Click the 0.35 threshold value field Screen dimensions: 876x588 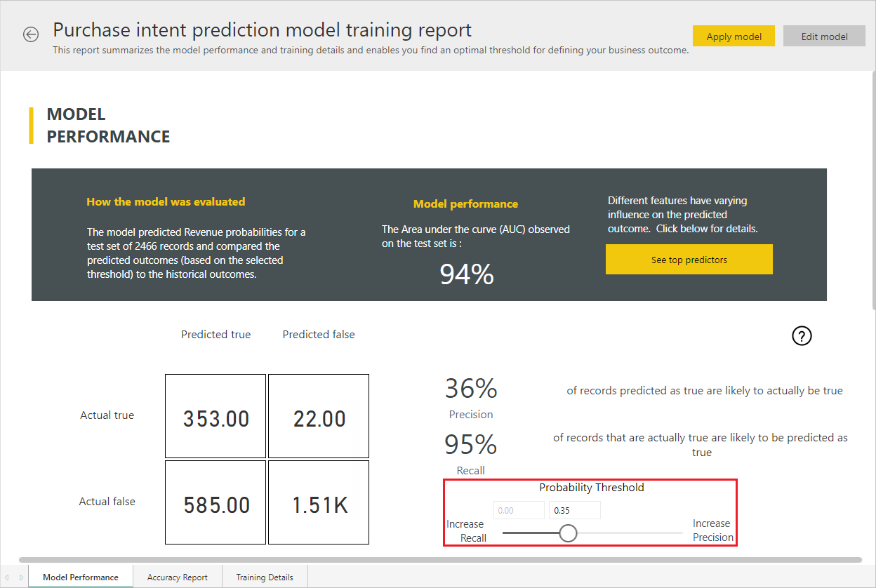(x=574, y=510)
